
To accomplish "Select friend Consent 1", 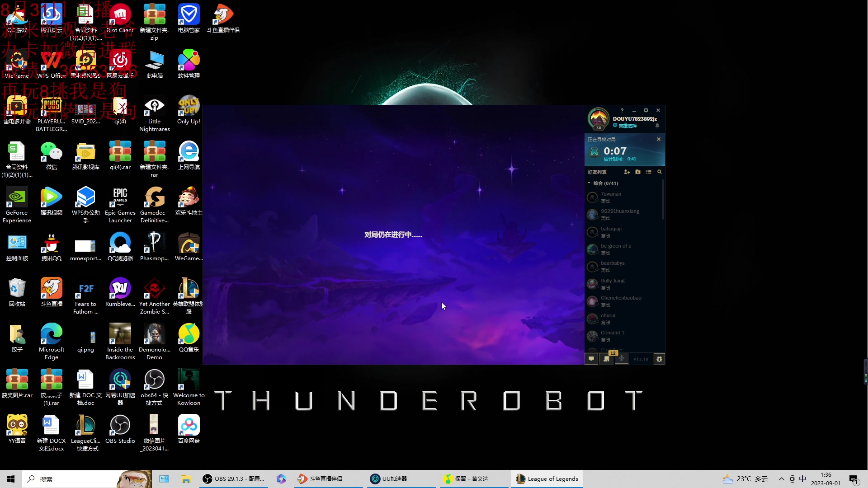I will (x=624, y=336).
